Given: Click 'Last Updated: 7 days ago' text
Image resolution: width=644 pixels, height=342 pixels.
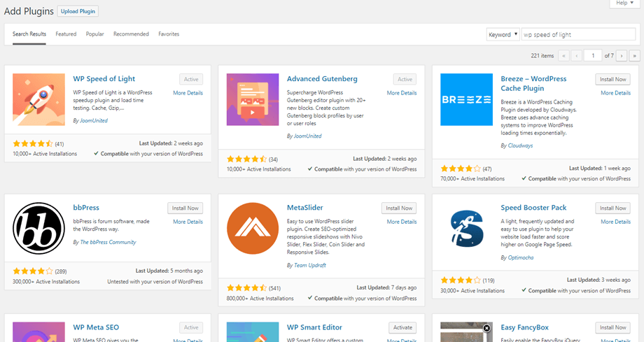Looking at the screenshot, I should (386, 288).
